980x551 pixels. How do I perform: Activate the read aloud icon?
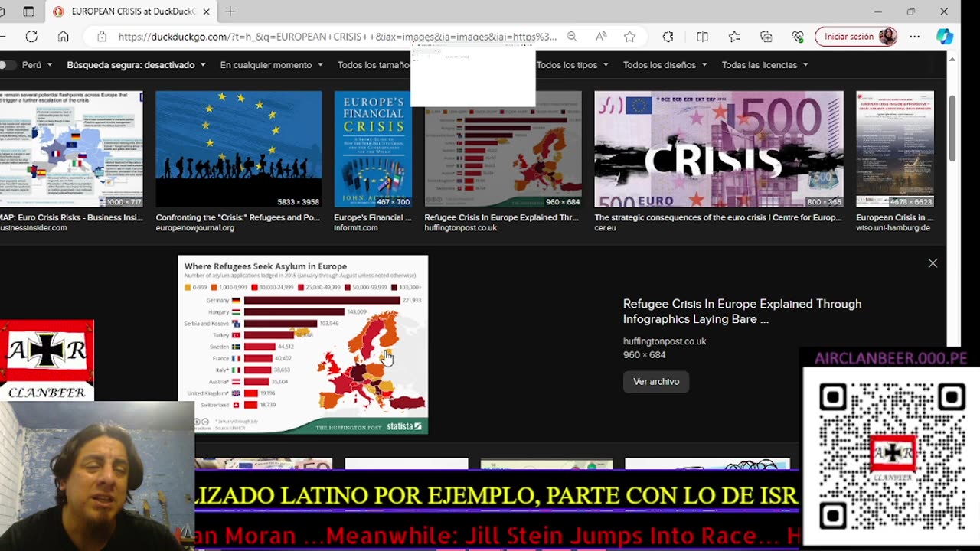point(601,37)
